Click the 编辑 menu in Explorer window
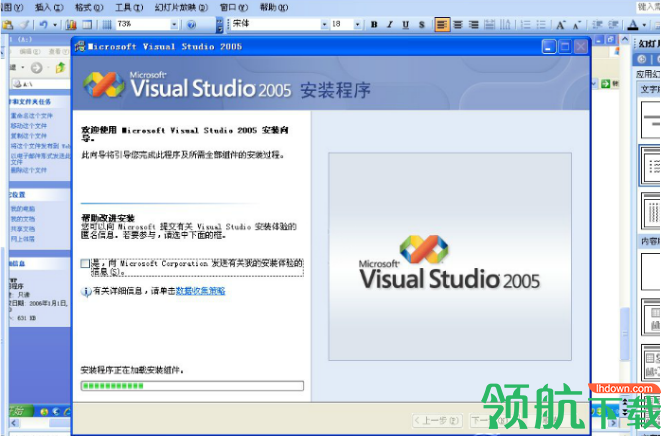The height and width of the screenshot is (436, 661). point(30,51)
